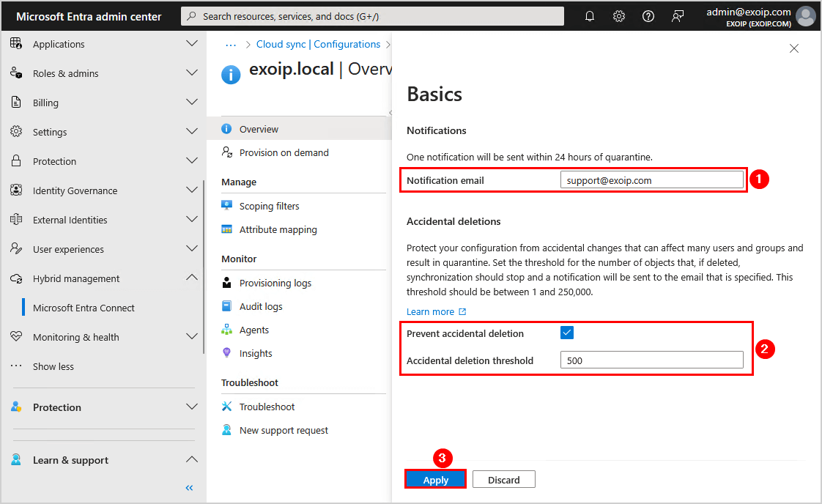Screen dimensions: 822x504
Task: Click the Discard button
Action: tap(504, 479)
